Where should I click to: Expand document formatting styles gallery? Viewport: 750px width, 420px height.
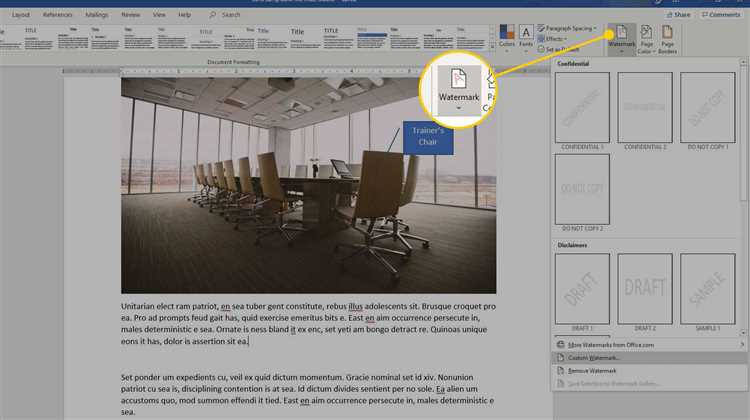(492, 47)
